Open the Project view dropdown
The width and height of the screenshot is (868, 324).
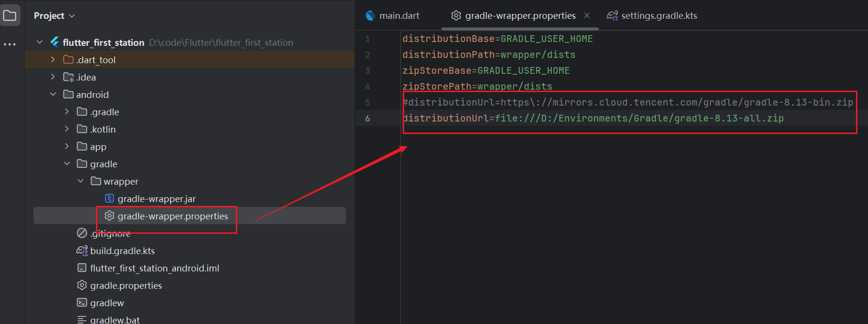pos(54,15)
